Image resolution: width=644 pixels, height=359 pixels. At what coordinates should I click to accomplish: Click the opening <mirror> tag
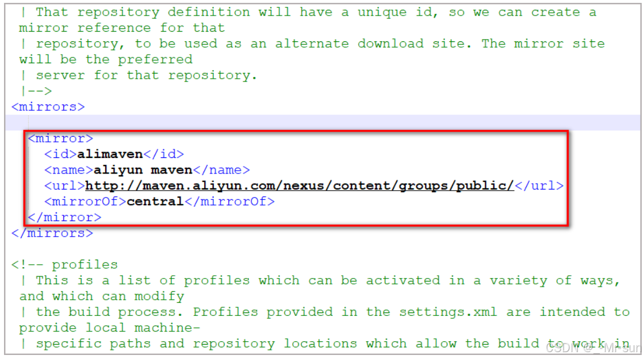pos(60,138)
